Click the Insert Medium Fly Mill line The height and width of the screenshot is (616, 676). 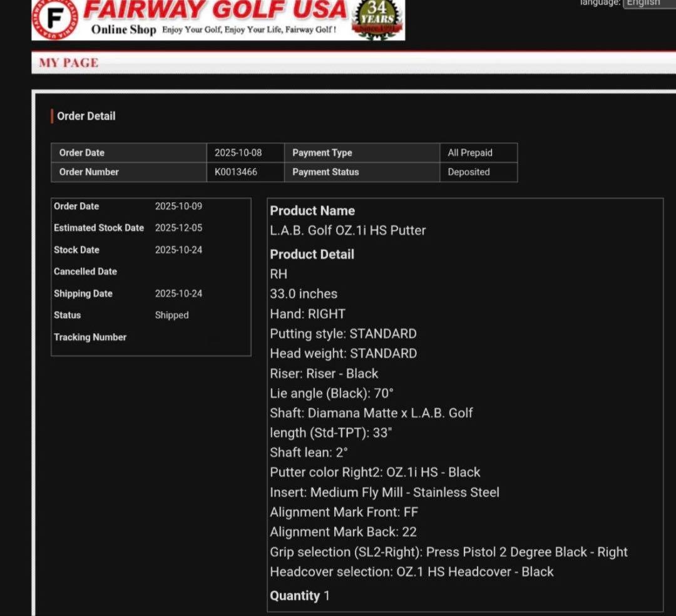point(384,493)
